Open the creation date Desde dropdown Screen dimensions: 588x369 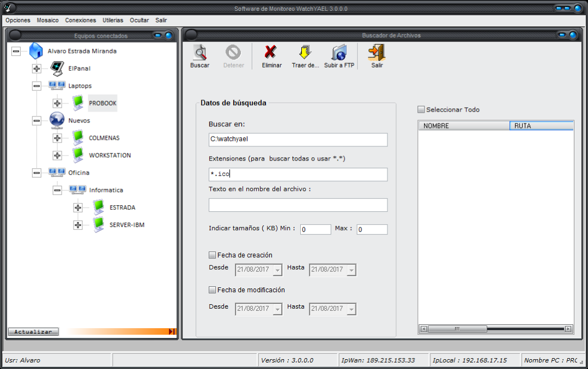point(277,270)
